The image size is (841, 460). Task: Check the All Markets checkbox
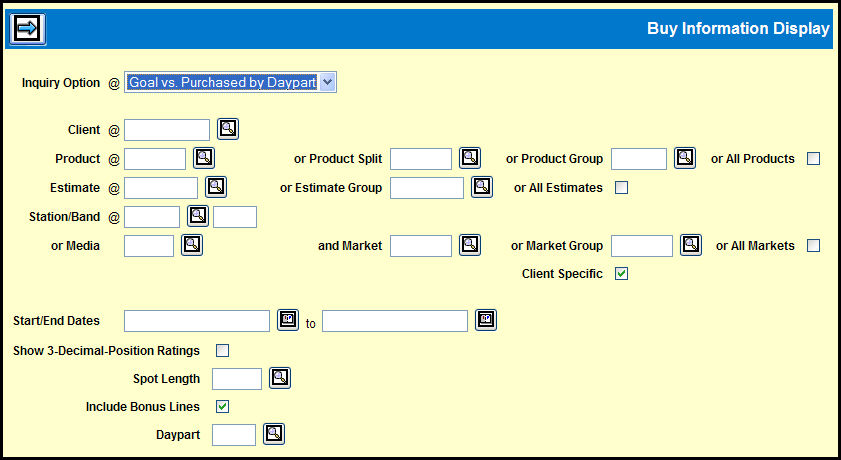click(x=813, y=245)
